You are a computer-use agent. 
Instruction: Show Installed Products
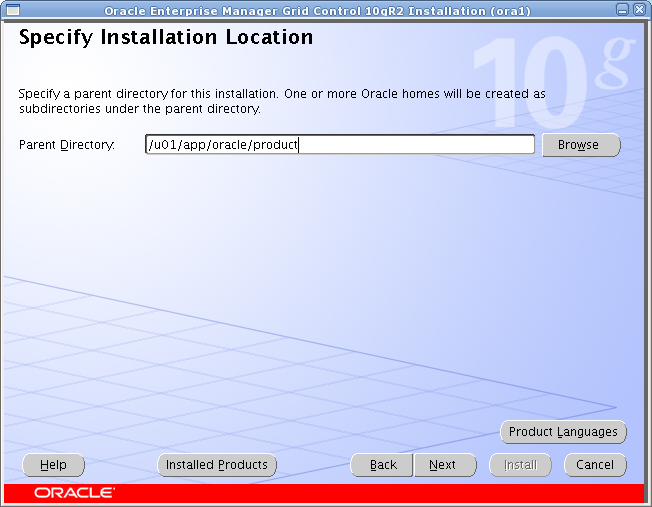point(217,465)
